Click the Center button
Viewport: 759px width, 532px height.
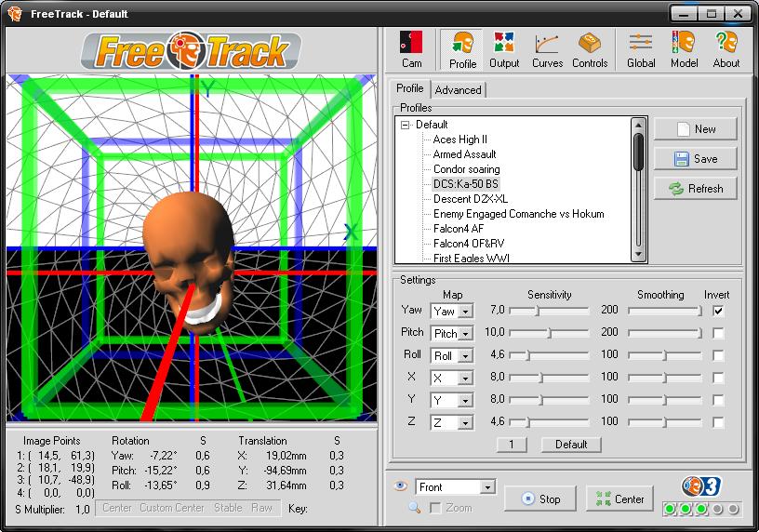(619, 499)
